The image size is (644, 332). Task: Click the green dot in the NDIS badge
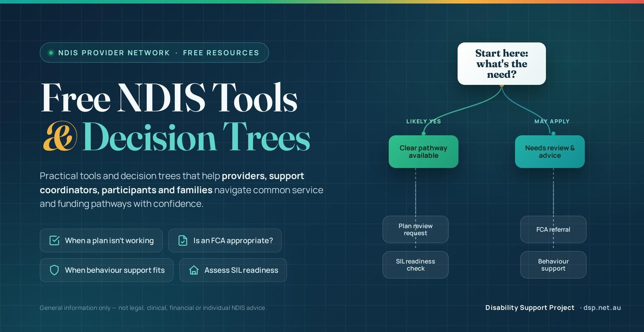point(51,53)
